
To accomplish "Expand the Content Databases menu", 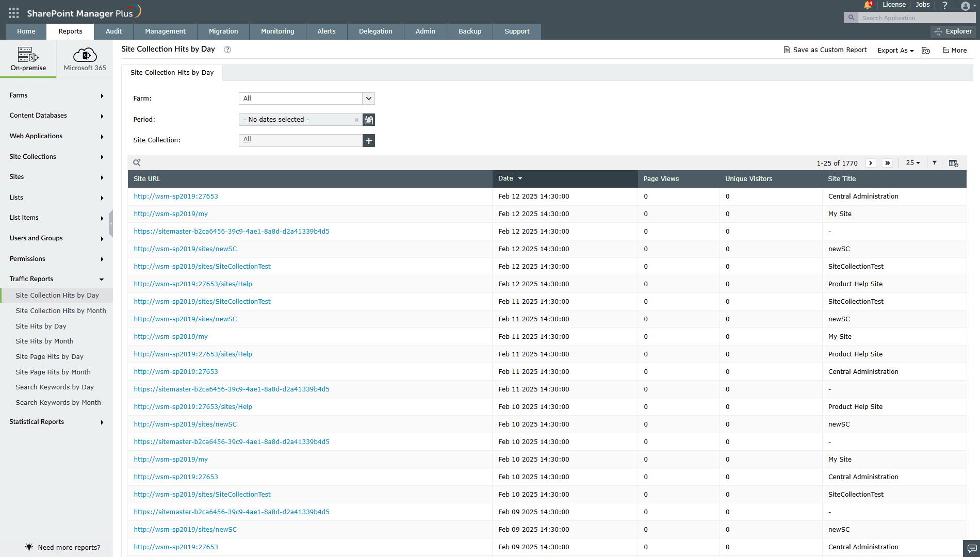I will 56,116.
